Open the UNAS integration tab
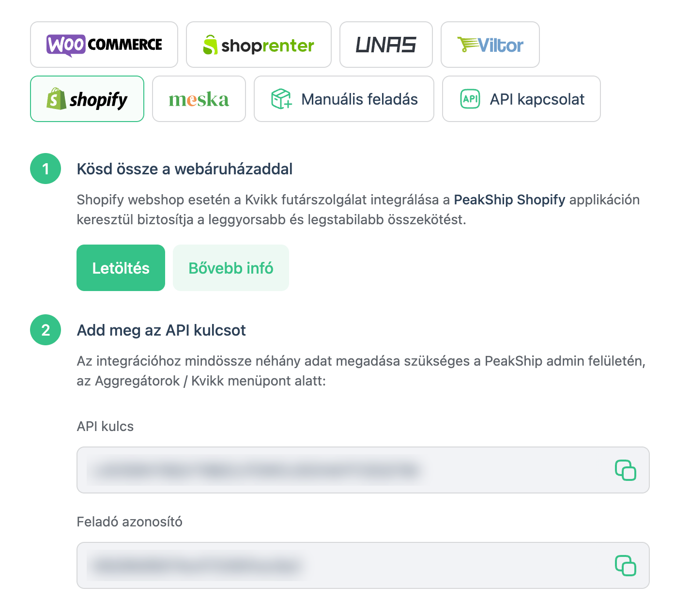This screenshot has height=616, width=675. click(x=386, y=45)
